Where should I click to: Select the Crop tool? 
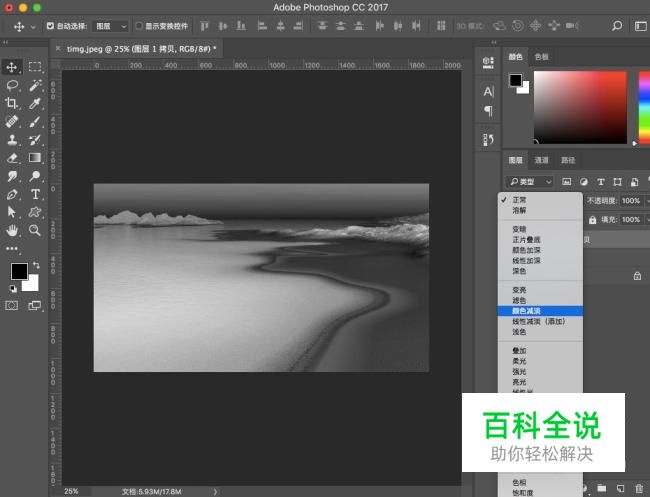(x=13, y=103)
